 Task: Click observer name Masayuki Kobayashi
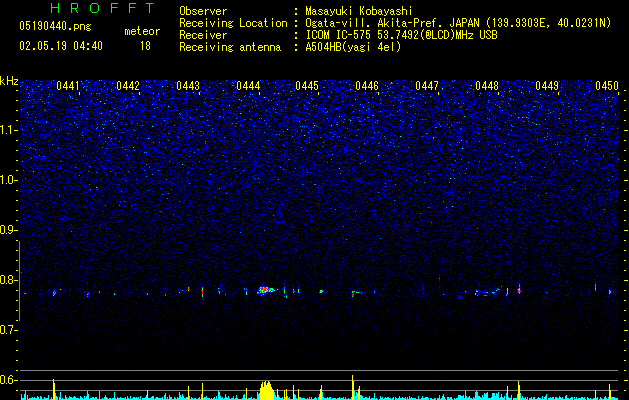(358, 11)
